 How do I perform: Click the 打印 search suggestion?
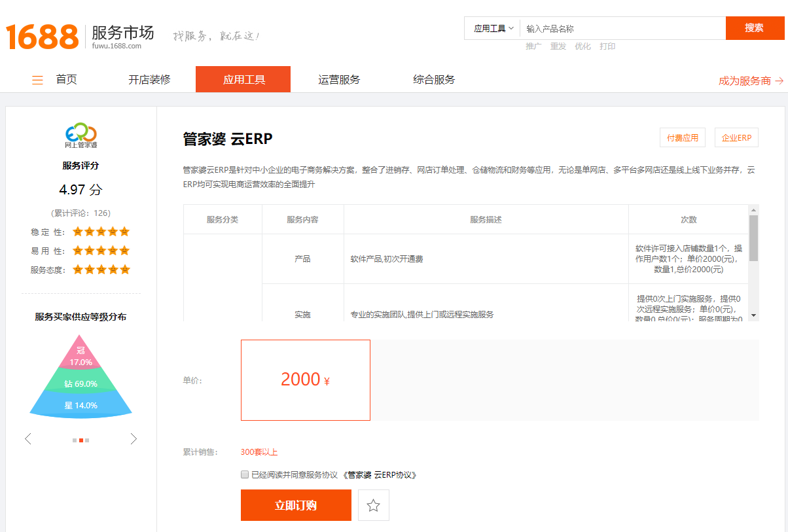[x=607, y=46]
